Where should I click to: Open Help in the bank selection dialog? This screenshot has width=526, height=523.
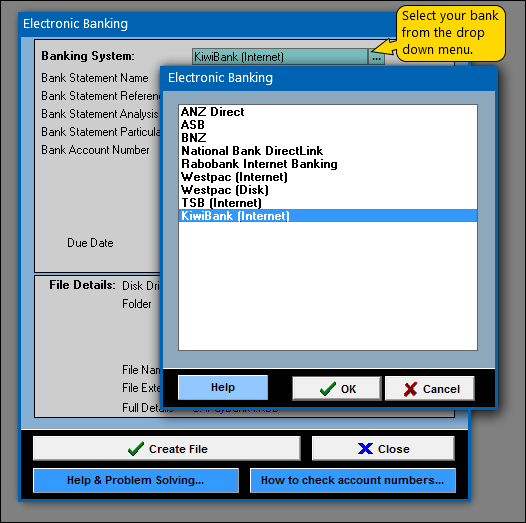[223, 387]
